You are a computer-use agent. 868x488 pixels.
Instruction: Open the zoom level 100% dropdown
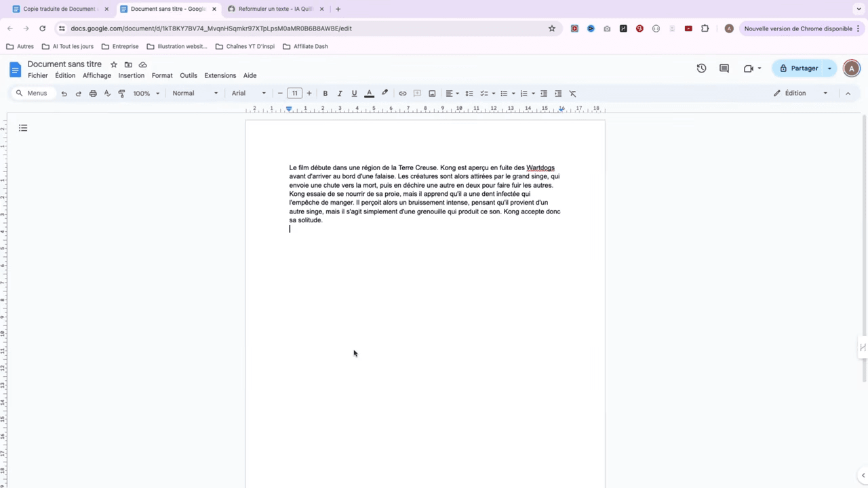pyautogui.click(x=146, y=94)
